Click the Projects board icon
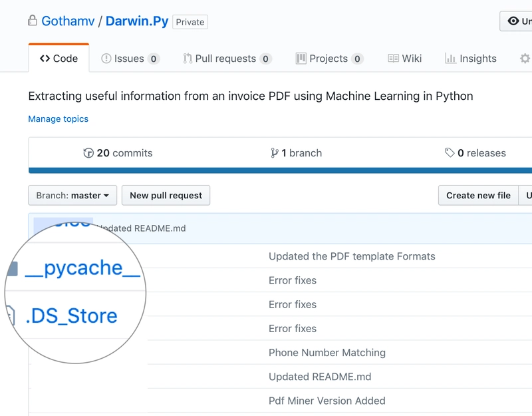532x416 pixels. pyautogui.click(x=301, y=59)
